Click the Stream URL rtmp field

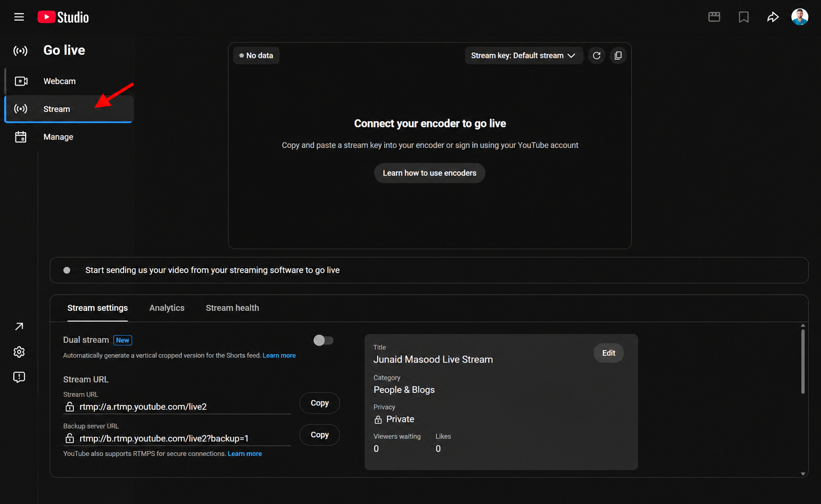(x=177, y=407)
